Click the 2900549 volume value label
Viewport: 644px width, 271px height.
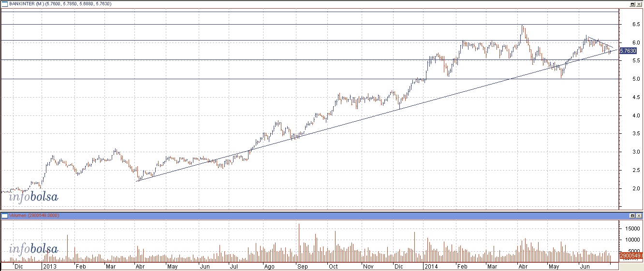click(631, 255)
